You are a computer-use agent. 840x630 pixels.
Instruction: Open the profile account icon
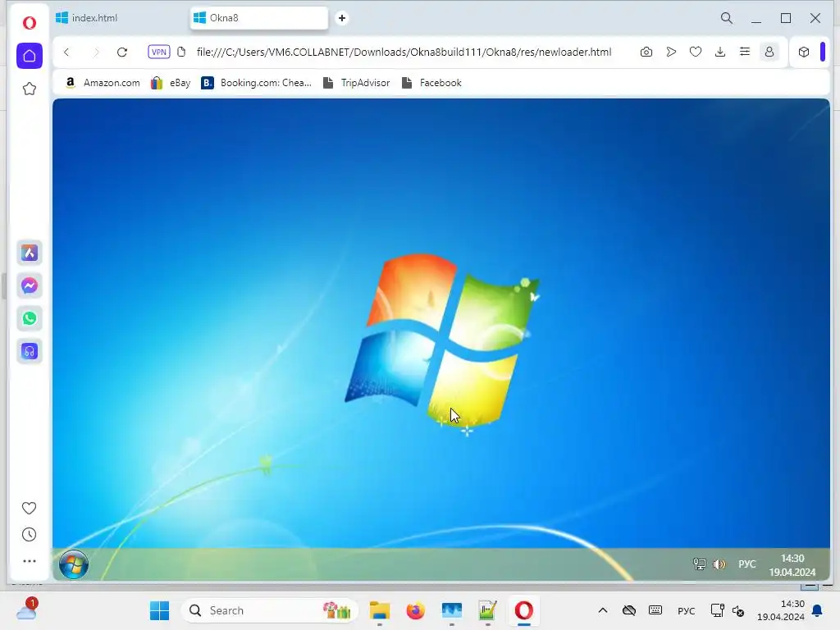click(769, 52)
